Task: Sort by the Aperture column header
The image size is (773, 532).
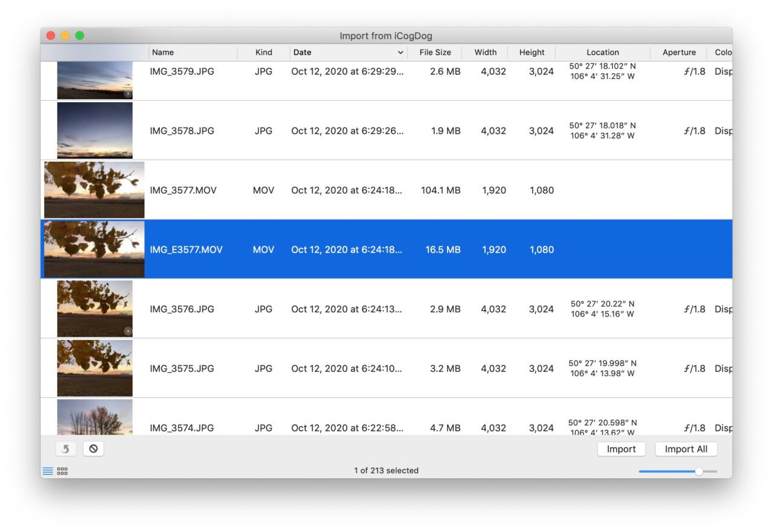Action: pos(679,53)
